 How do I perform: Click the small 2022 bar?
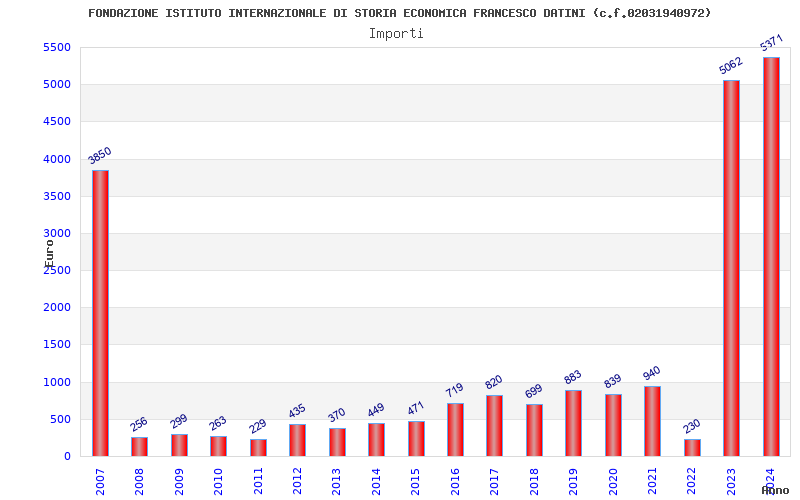692,447
